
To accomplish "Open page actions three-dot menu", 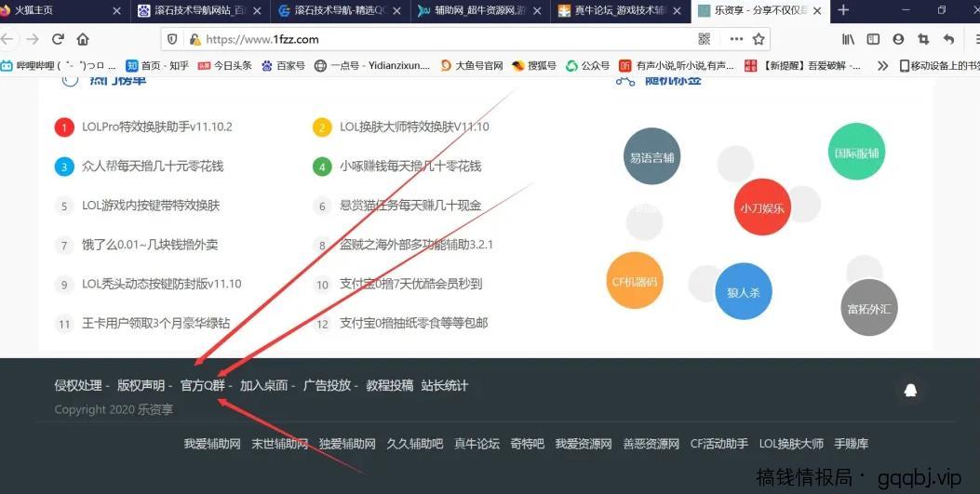I will [x=736, y=39].
